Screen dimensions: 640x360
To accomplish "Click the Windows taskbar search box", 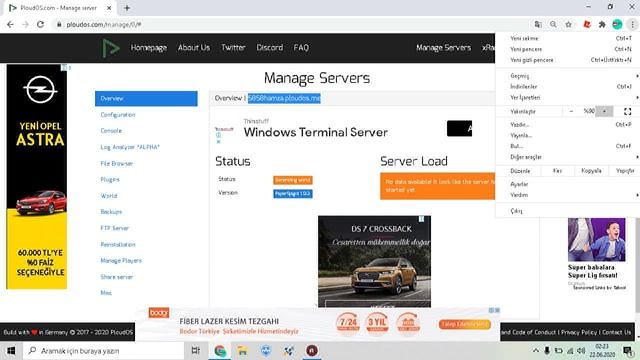I will pyautogui.click(x=104, y=351).
